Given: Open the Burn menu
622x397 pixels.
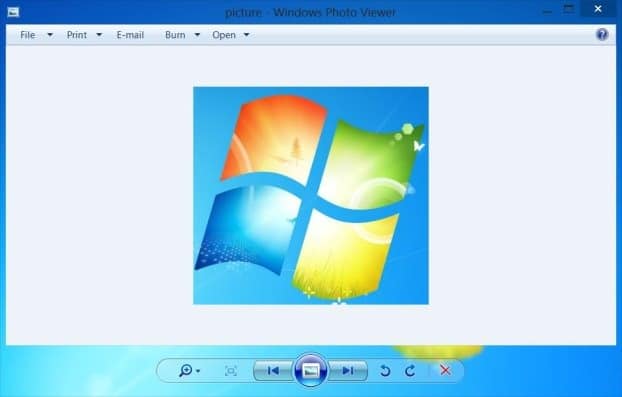Looking at the screenshot, I should [175, 35].
